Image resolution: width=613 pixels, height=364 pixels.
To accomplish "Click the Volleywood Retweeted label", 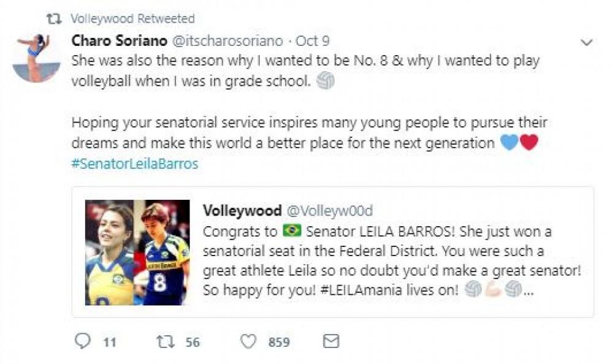I will coord(132,19).
